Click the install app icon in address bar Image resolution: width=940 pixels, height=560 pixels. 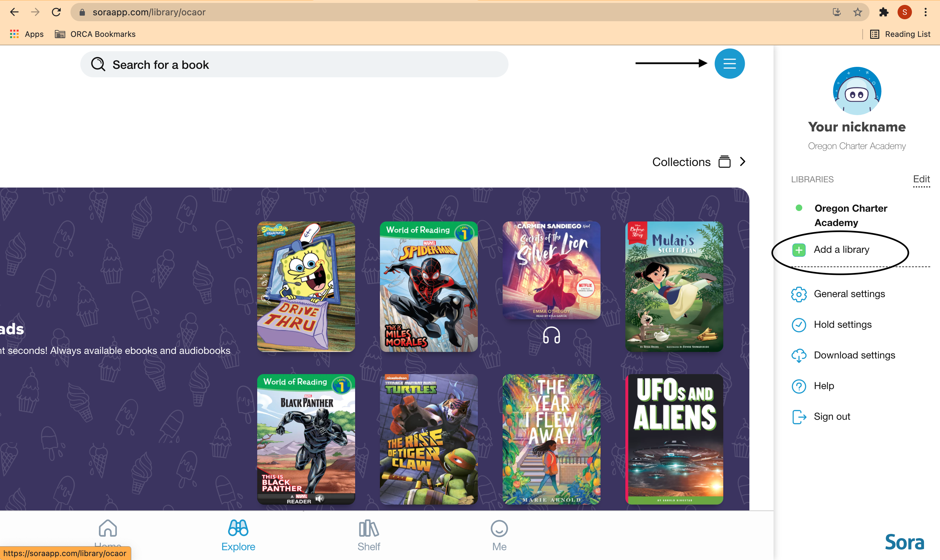pyautogui.click(x=837, y=12)
